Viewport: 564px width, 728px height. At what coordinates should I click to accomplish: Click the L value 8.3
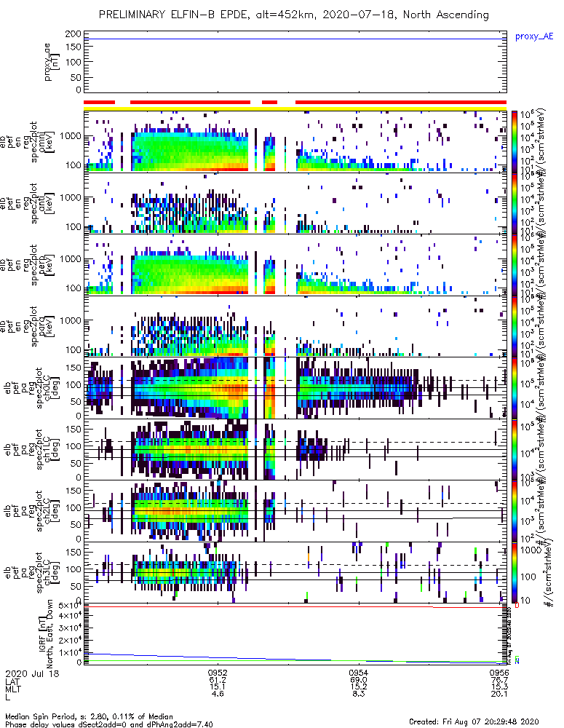(x=358, y=694)
